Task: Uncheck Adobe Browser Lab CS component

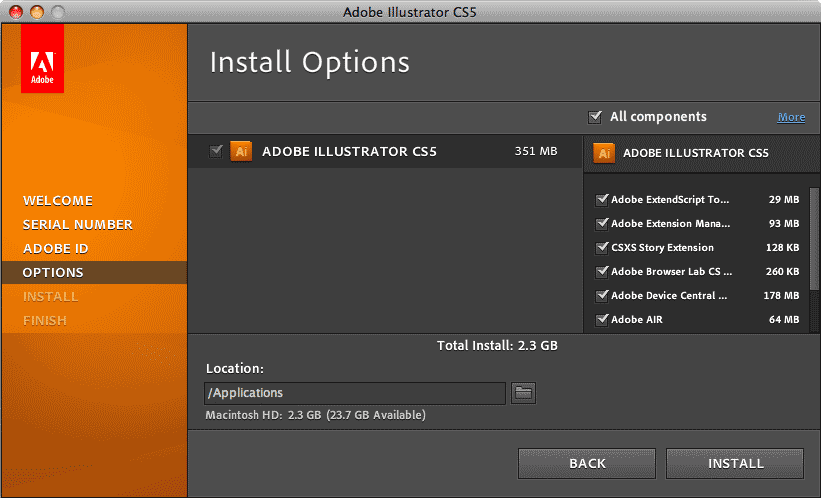Action: coord(602,272)
